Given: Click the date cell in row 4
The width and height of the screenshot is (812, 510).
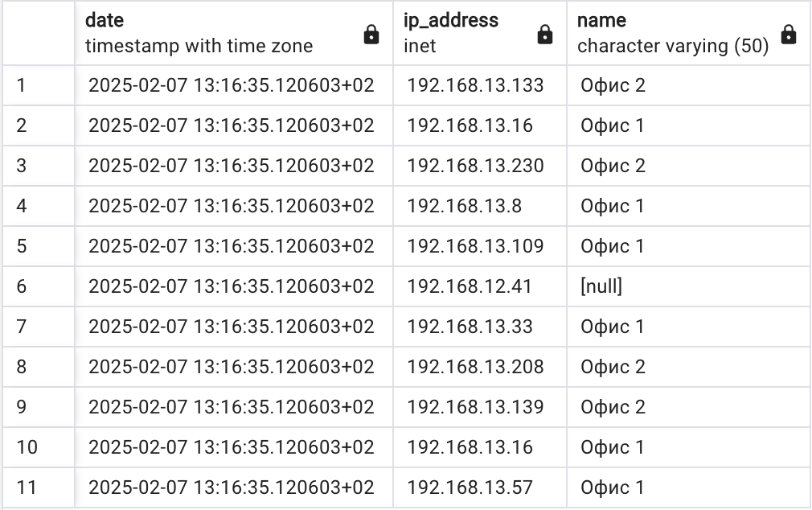Looking at the screenshot, I should click(x=234, y=206).
